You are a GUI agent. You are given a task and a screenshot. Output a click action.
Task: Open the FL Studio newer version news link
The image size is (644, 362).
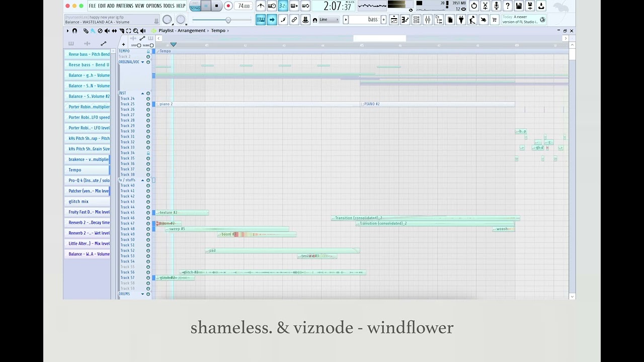523,20
